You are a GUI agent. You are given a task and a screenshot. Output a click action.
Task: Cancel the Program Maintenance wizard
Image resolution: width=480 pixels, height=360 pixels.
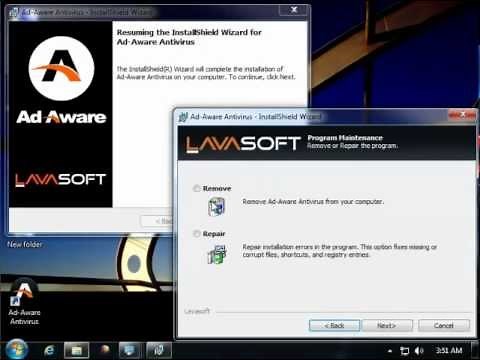click(444, 325)
